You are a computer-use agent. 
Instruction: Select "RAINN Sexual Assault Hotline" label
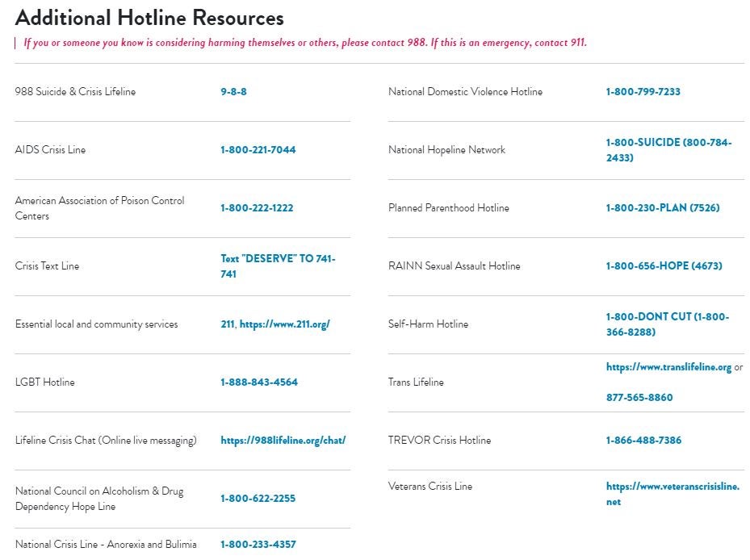coord(454,266)
